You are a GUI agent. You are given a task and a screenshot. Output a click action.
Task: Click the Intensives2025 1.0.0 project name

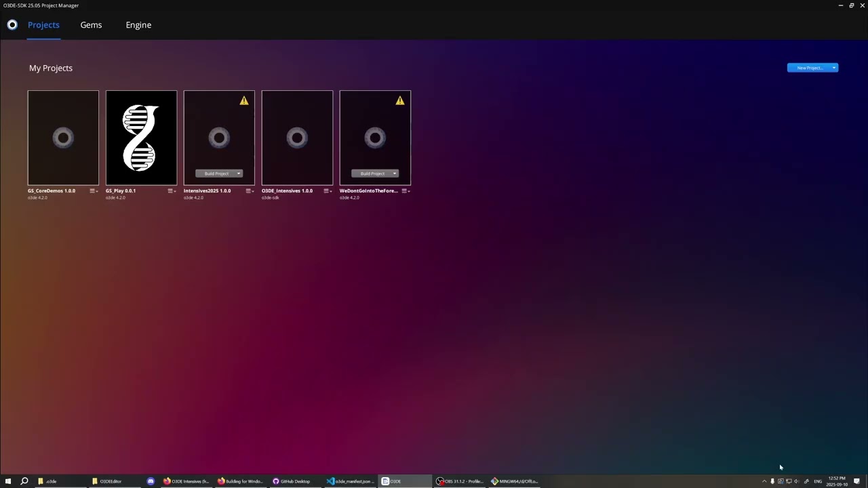207,191
